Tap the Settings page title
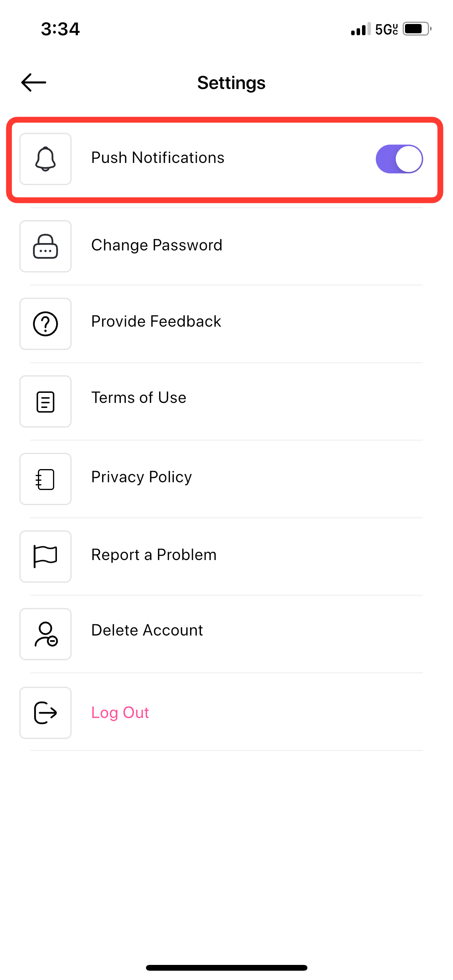 [232, 83]
